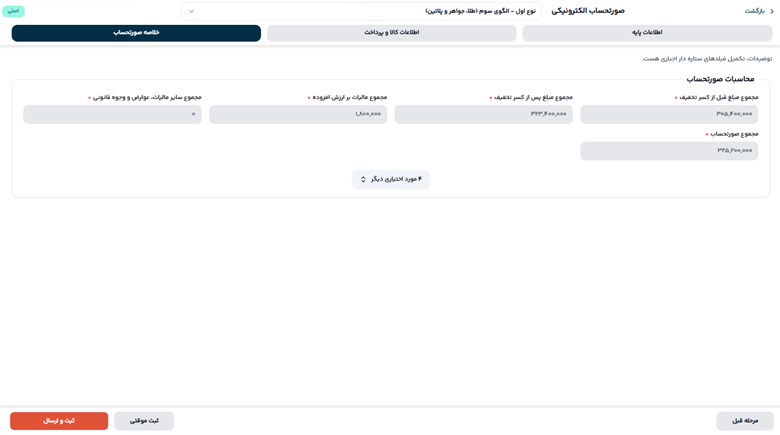Click مجموع مبلغ قبل از کسر تخفیف field
This screenshot has width=780, height=435.
668,114
